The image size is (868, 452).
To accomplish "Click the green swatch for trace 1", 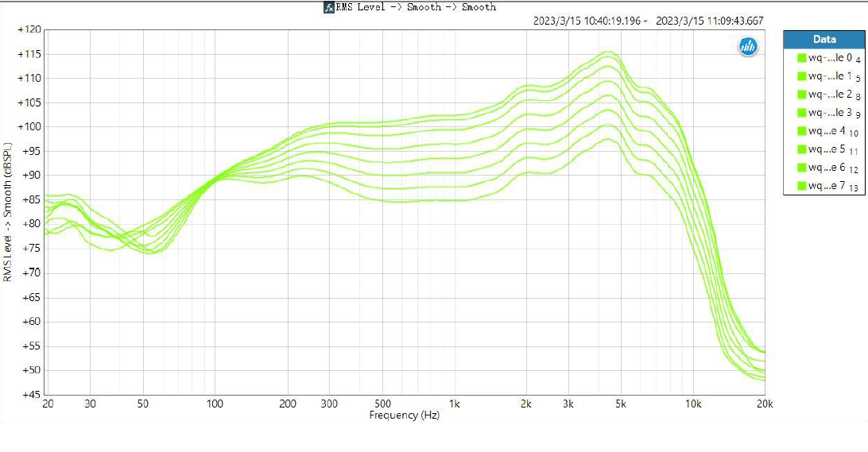I will click(x=801, y=76).
